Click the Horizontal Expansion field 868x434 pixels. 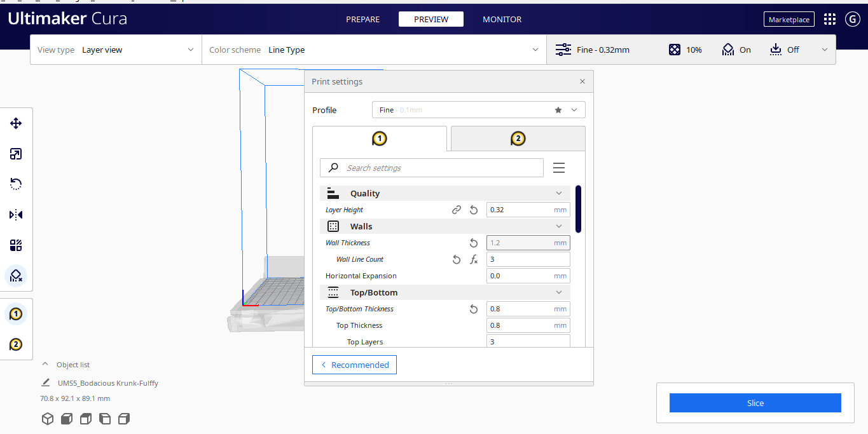pyautogui.click(x=528, y=276)
